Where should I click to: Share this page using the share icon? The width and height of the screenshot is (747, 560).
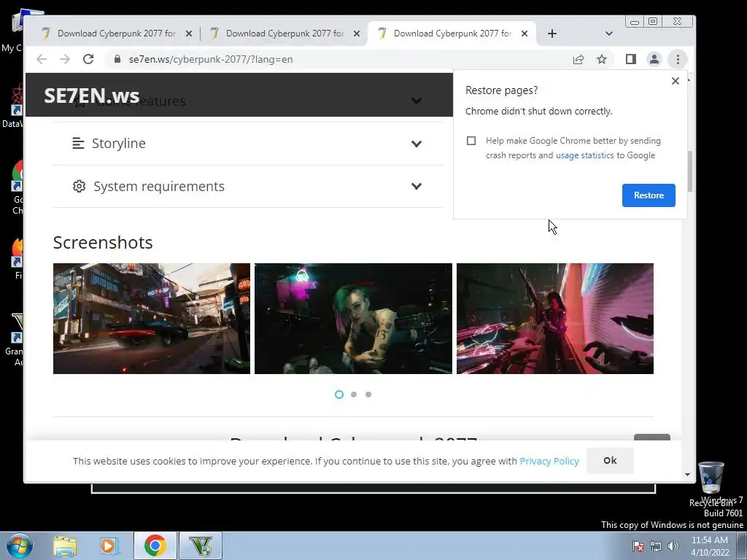pos(578,59)
